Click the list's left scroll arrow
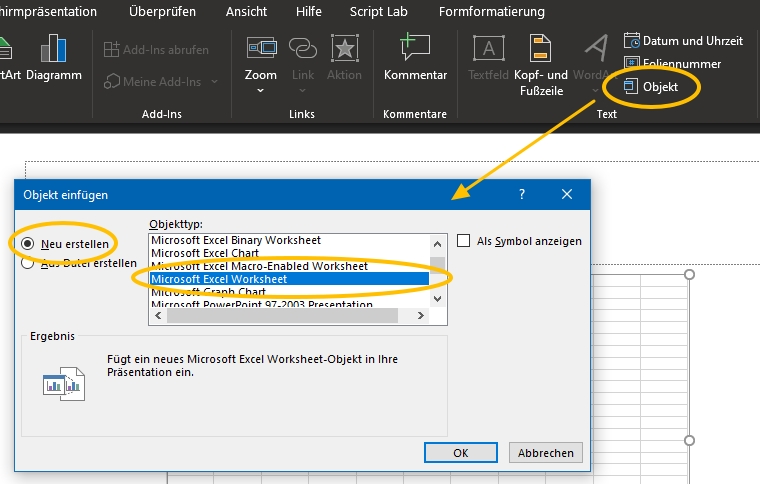The width and height of the screenshot is (760, 484). 158,315
